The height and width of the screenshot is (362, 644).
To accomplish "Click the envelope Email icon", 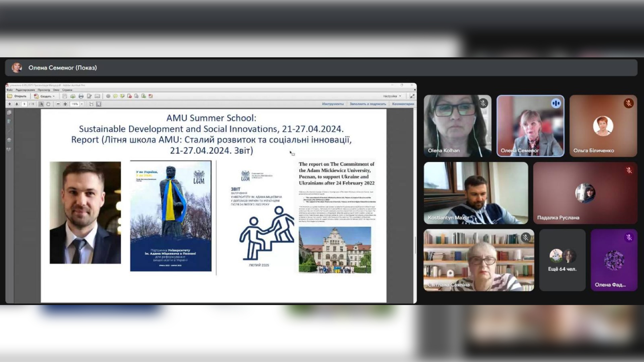I will click(x=97, y=96).
